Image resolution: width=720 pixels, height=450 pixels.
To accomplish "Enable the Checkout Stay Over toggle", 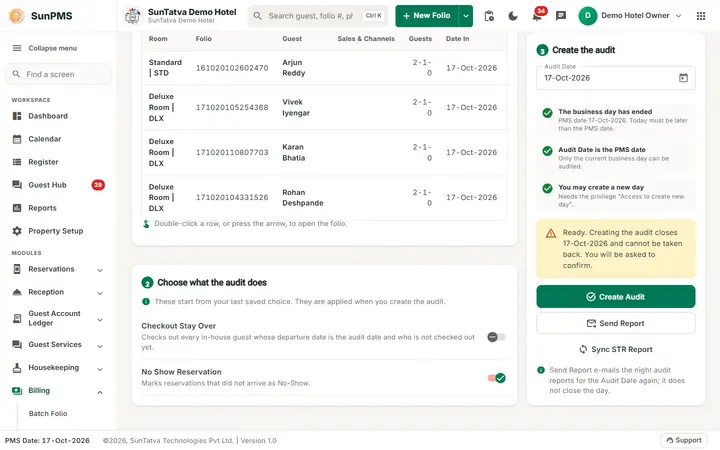I will (x=496, y=337).
